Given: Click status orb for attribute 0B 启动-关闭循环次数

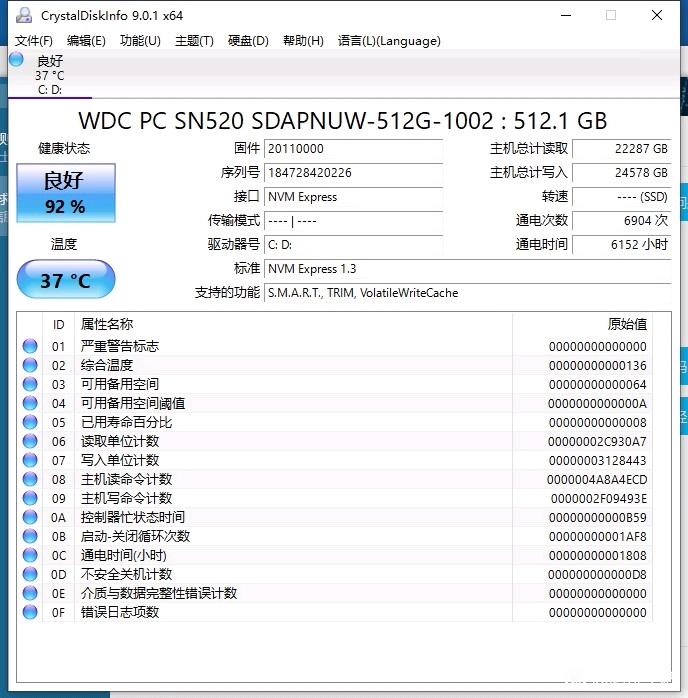Looking at the screenshot, I should point(30,536).
